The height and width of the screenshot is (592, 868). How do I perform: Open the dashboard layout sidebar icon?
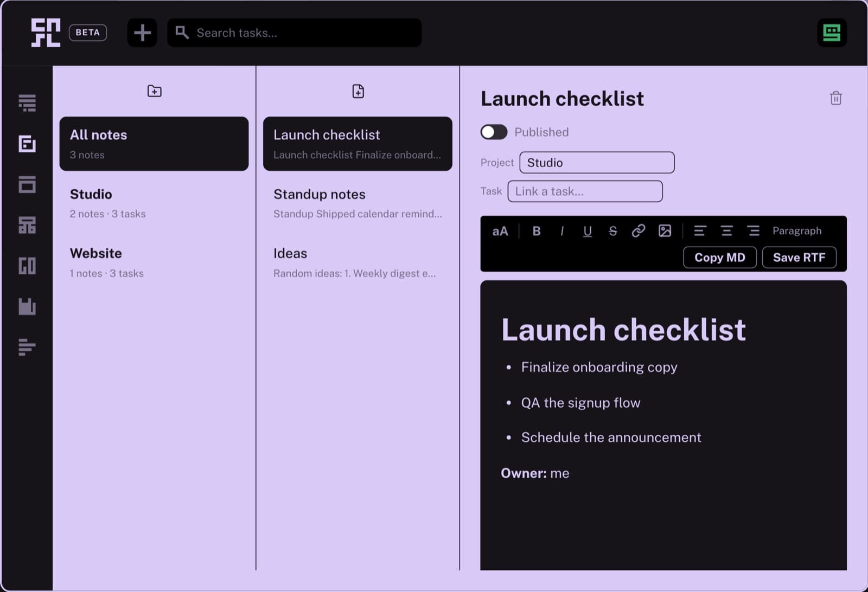(27, 225)
